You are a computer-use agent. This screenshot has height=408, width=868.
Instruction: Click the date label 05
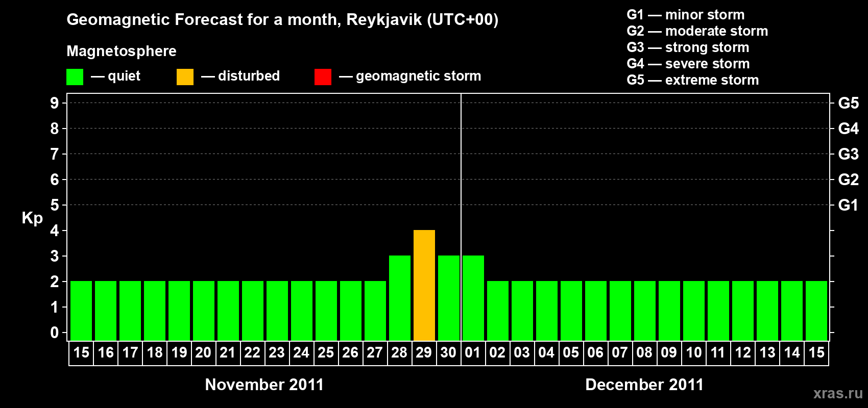pos(571,352)
